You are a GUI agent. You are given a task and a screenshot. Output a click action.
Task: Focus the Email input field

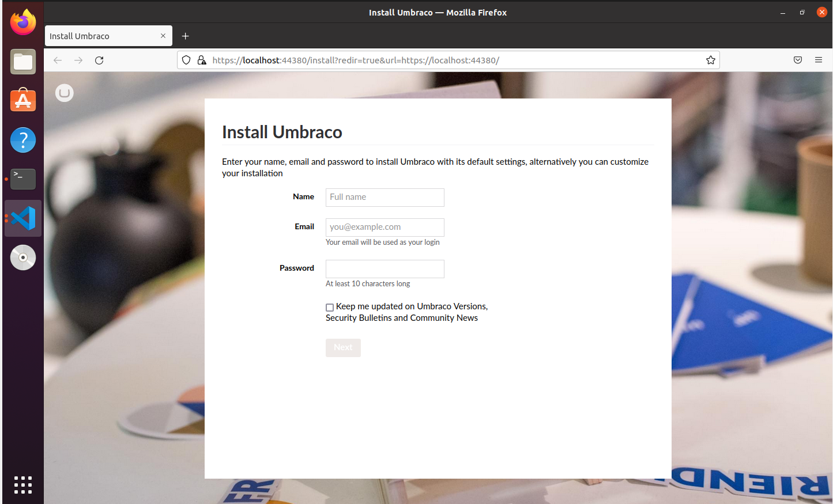tap(385, 227)
